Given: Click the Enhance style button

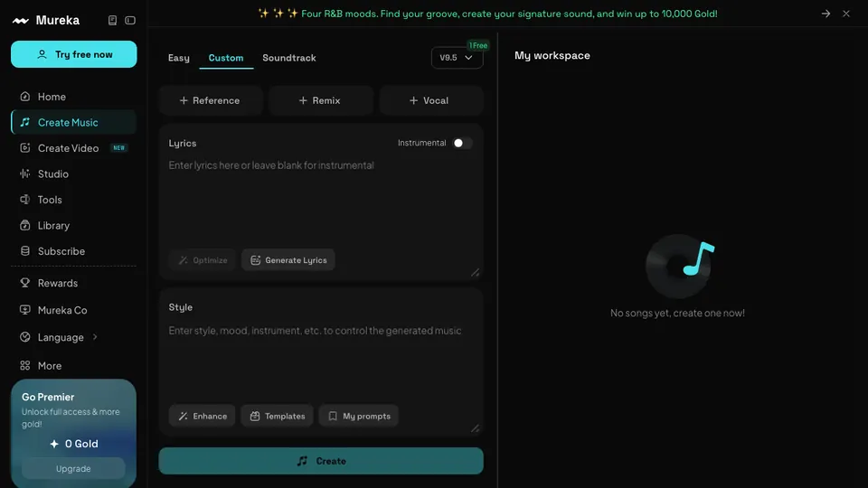Looking at the screenshot, I should (202, 416).
